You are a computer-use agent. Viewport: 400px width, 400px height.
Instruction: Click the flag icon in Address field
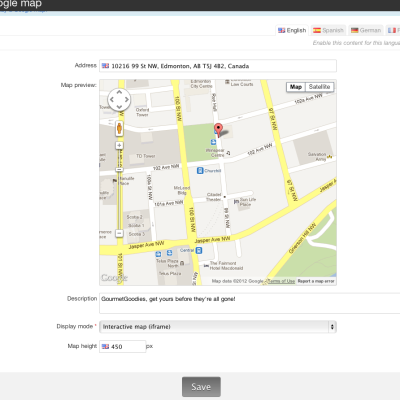105,66
